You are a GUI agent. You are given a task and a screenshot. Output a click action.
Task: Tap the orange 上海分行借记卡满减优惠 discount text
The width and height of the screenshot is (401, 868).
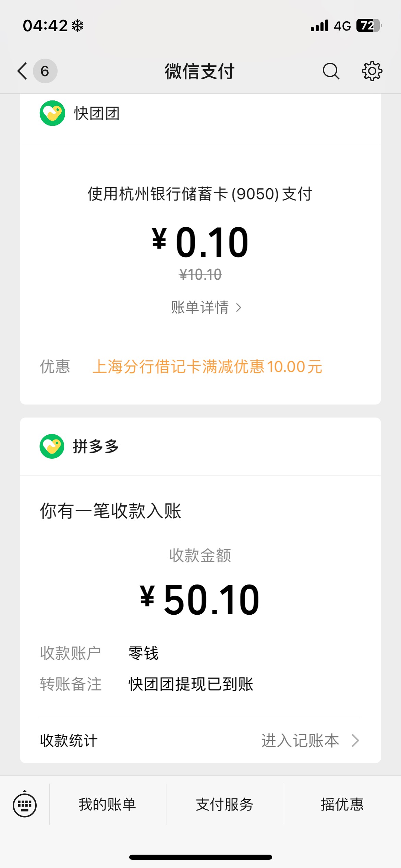(207, 367)
